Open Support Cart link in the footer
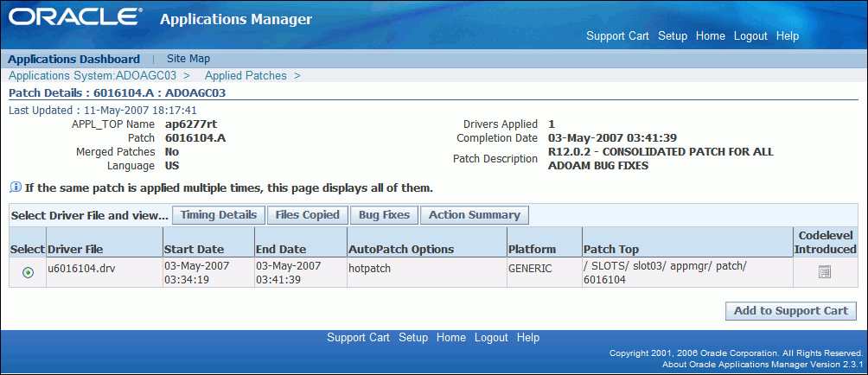 (358, 337)
